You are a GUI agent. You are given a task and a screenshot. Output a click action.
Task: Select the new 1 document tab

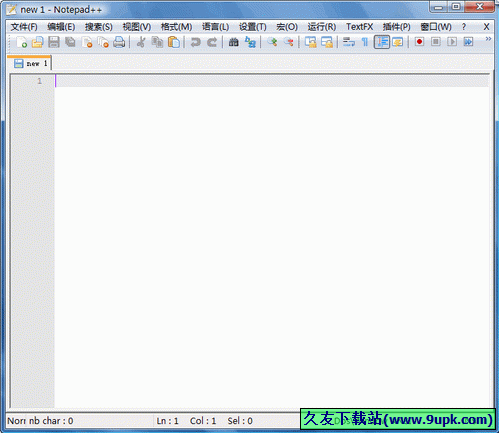[x=29, y=63]
